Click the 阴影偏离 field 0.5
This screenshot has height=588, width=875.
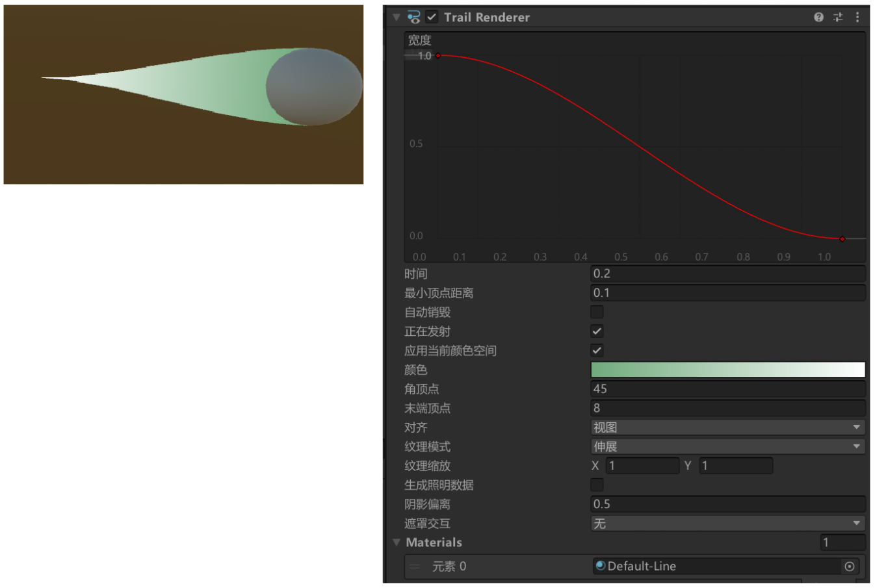728,504
